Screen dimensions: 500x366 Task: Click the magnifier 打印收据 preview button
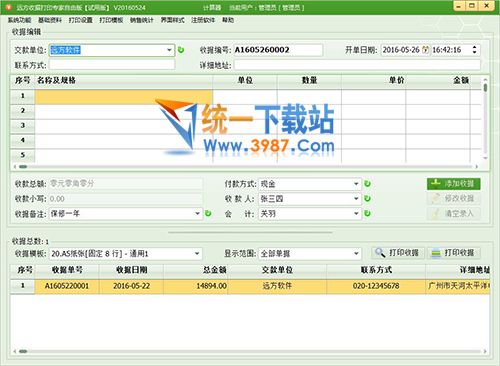tap(398, 253)
